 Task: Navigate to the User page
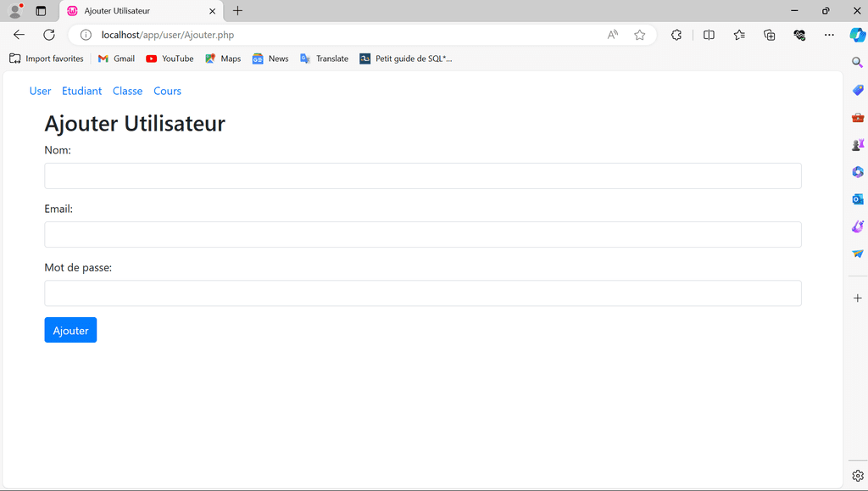pyautogui.click(x=41, y=91)
